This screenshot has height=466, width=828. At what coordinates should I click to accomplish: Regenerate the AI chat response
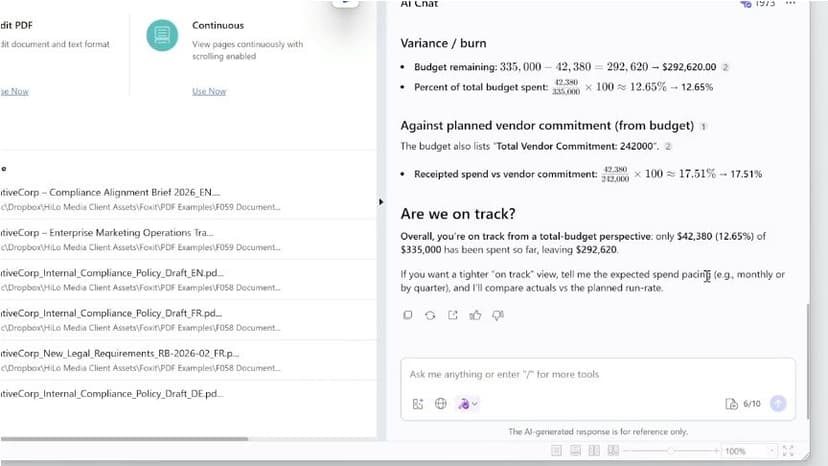point(430,315)
